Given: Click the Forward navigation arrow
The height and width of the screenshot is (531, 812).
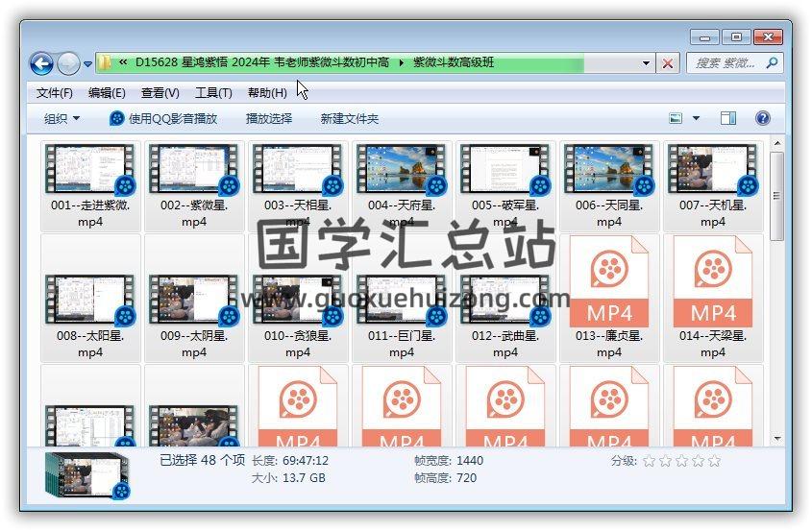Looking at the screenshot, I should pyautogui.click(x=69, y=63).
